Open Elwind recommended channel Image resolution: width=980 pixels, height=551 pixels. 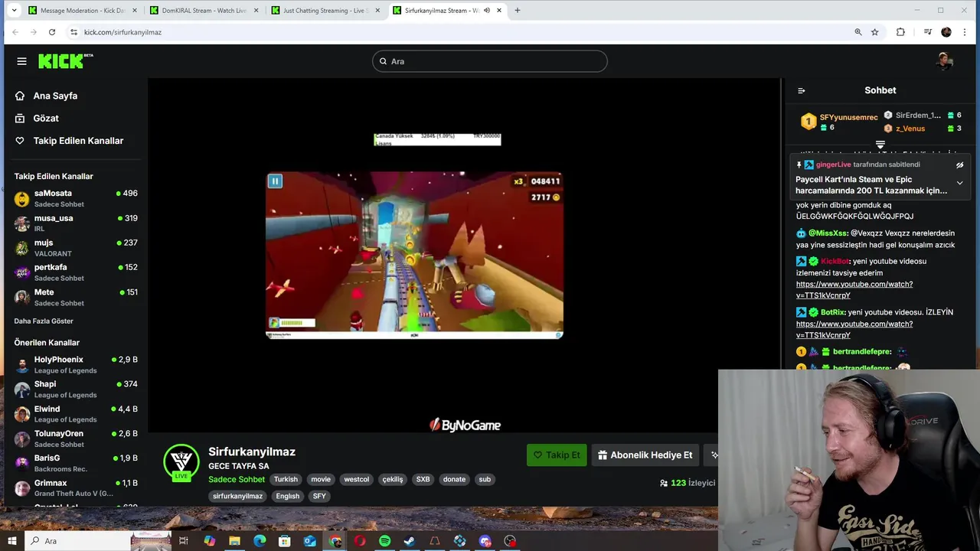point(75,414)
